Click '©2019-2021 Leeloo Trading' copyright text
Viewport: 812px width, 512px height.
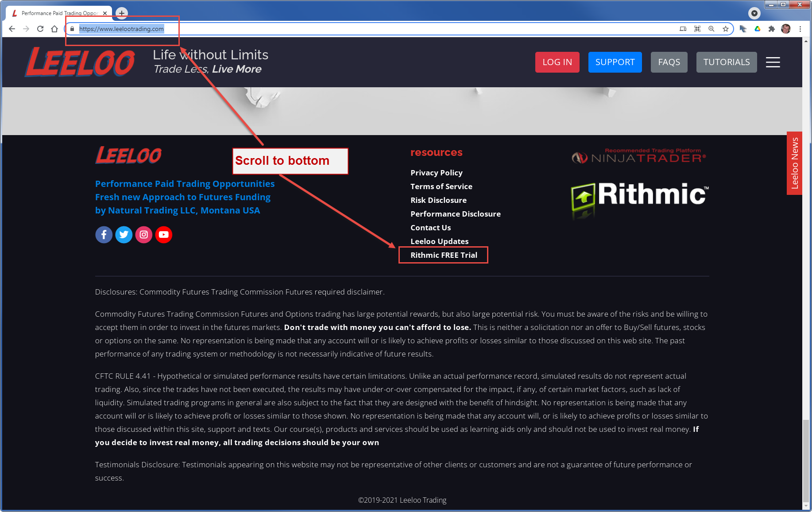pos(402,500)
